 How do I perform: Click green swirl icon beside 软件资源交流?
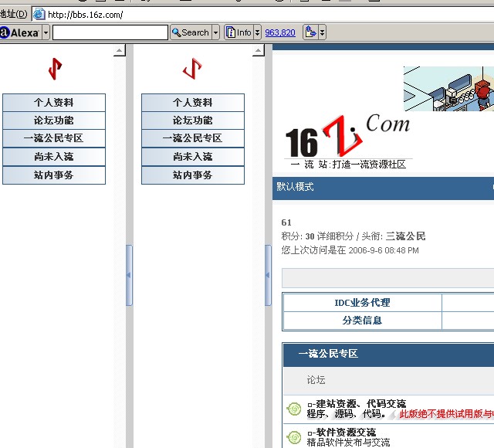point(294,437)
